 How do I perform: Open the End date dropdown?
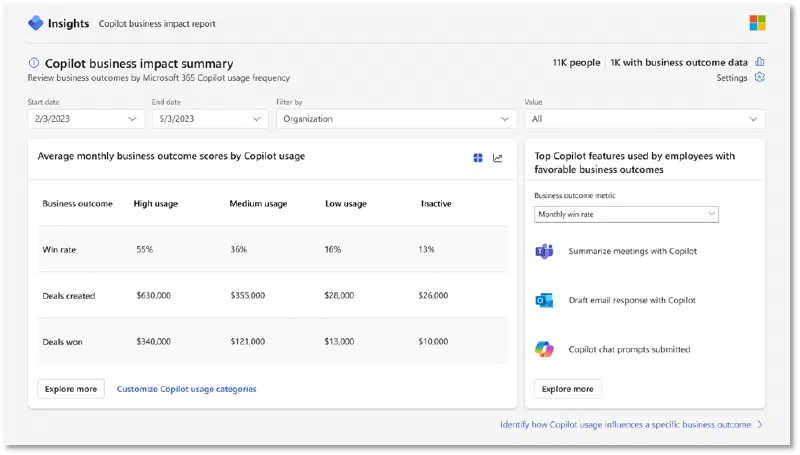click(x=210, y=119)
